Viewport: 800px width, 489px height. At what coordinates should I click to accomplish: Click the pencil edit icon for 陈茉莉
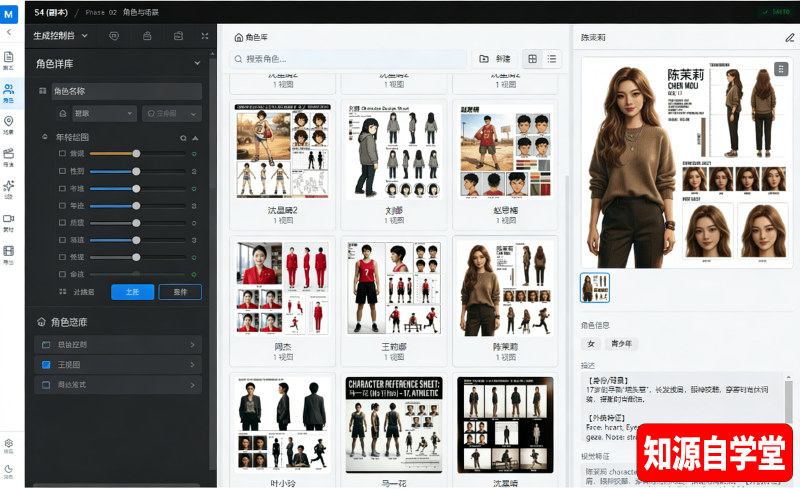pyautogui.click(x=789, y=37)
